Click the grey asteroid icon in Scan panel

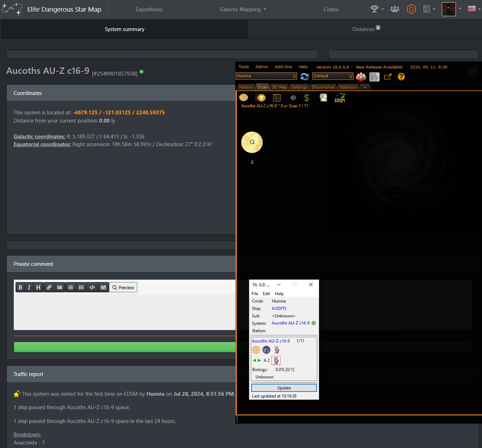293,98
